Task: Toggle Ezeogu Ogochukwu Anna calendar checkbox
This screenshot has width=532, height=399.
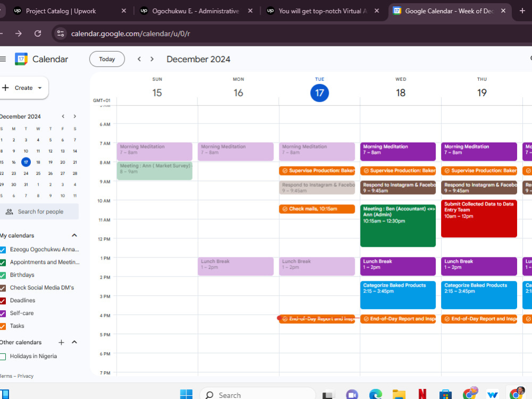Action: [3, 250]
